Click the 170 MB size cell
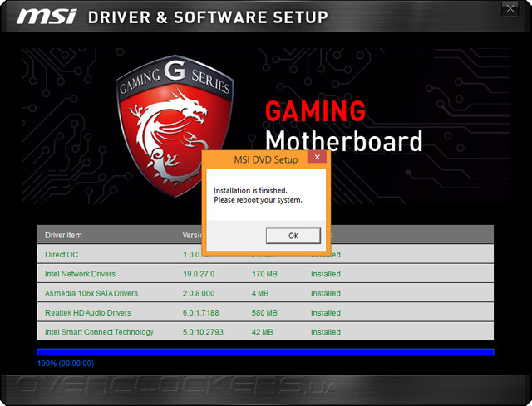532x406 pixels. [x=264, y=274]
